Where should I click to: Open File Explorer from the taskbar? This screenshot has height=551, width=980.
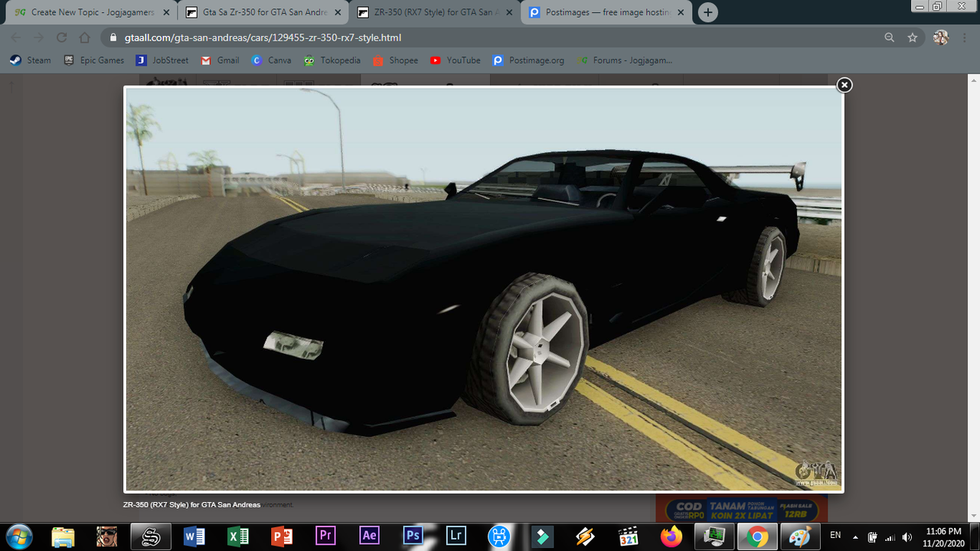63,536
